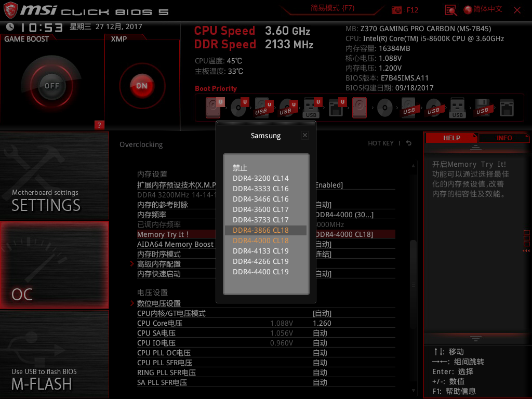Select the last network boot device icon

tap(507, 108)
